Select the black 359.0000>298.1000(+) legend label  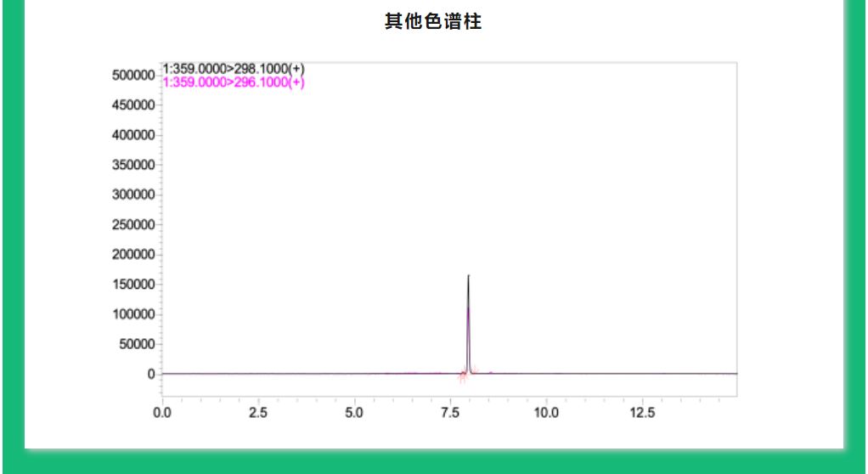point(233,70)
